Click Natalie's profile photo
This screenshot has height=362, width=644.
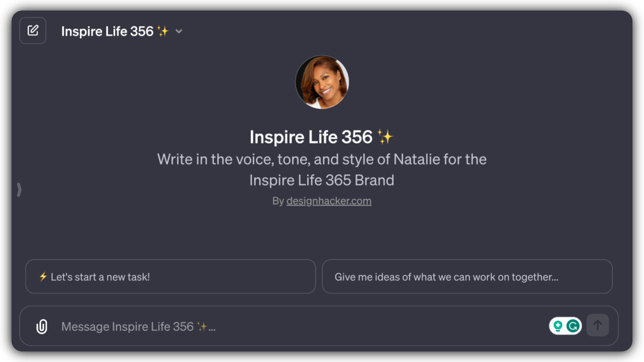point(322,83)
